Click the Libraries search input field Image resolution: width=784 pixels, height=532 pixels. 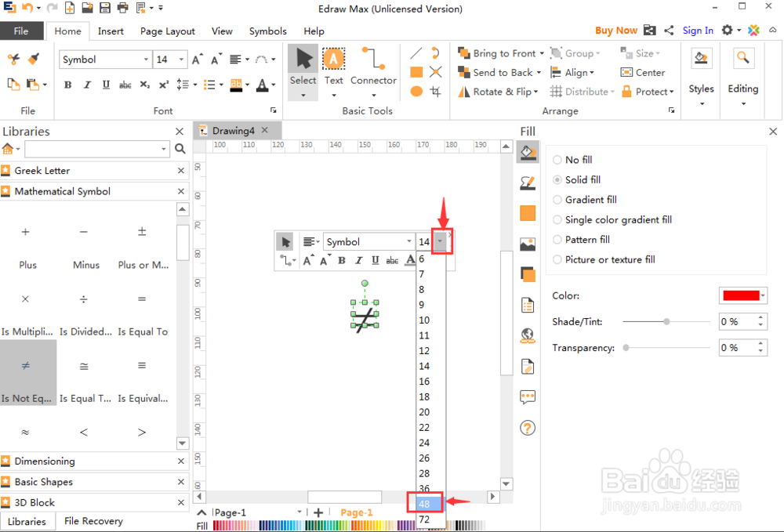pos(93,149)
